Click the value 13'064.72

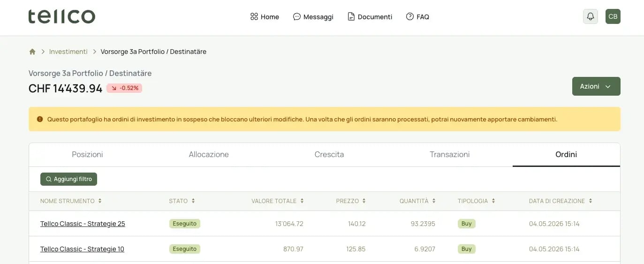pyautogui.click(x=289, y=224)
